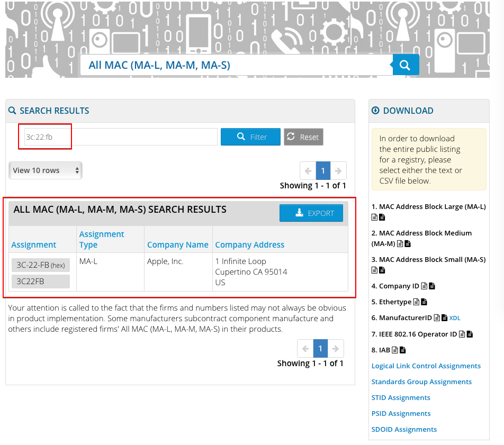Click the filter text field containing 3c:22:fb
This screenshot has width=504, height=445.
(x=121, y=137)
